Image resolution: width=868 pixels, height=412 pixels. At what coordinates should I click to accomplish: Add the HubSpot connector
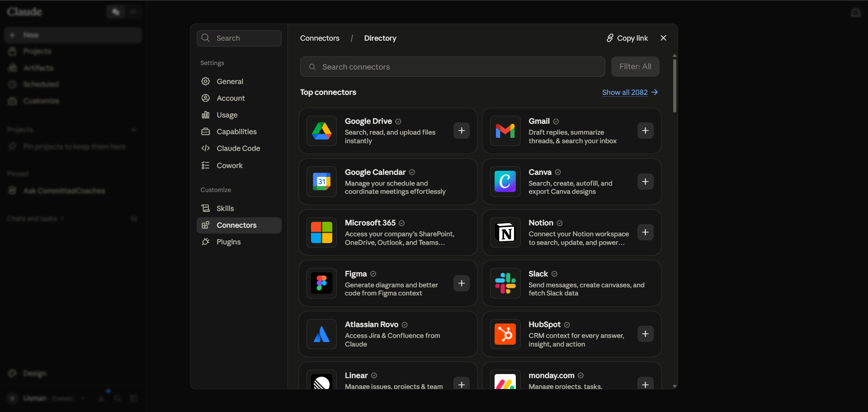(x=646, y=334)
